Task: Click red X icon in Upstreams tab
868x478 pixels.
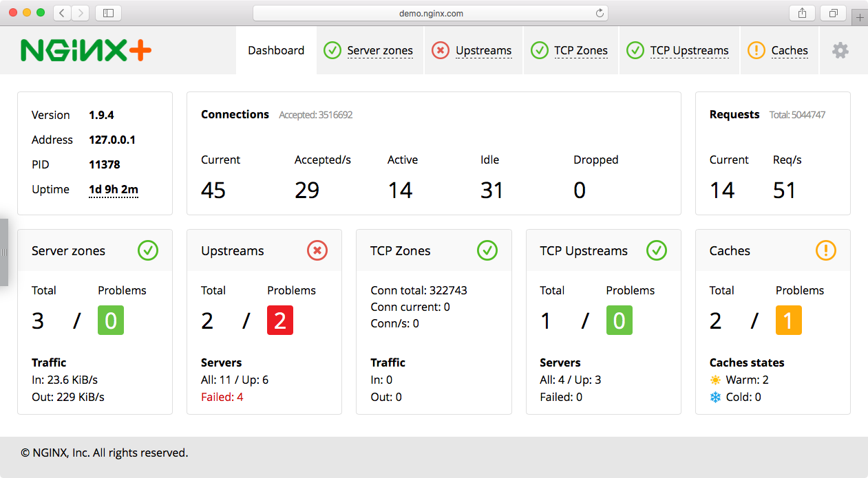Action: pyautogui.click(x=441, y=50)
